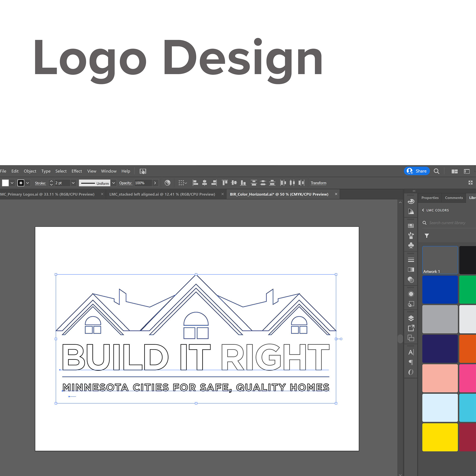Image resolution: width=476 pixels, height=476 pixels.
Task: Open the Artboards panel icon
Action: pyautogui.click(x=411, y=338)
